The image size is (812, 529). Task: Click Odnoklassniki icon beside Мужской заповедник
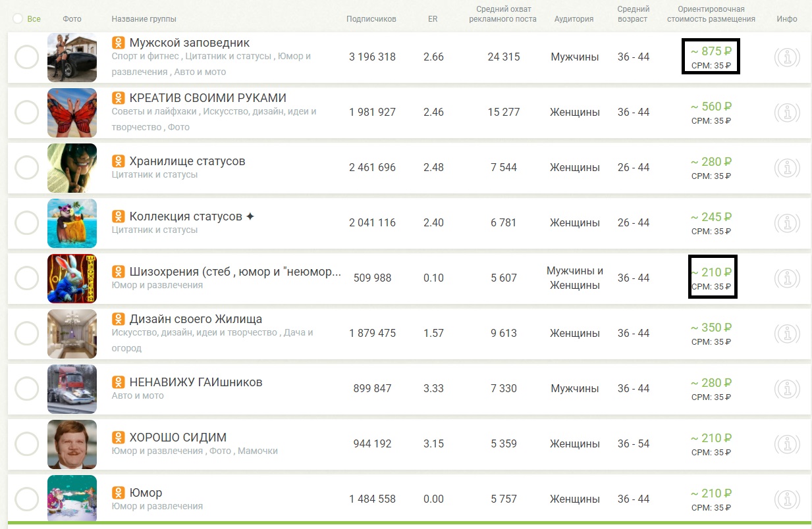click(118, 43)
